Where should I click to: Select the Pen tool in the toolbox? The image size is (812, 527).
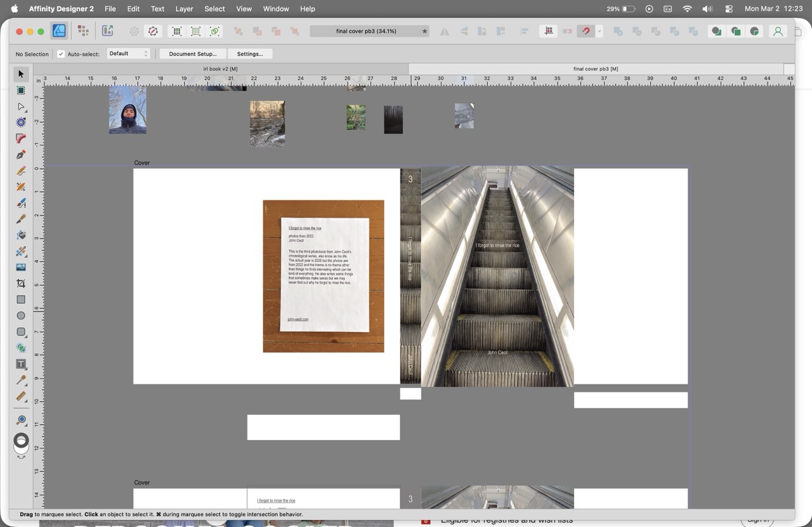(21, 155)
